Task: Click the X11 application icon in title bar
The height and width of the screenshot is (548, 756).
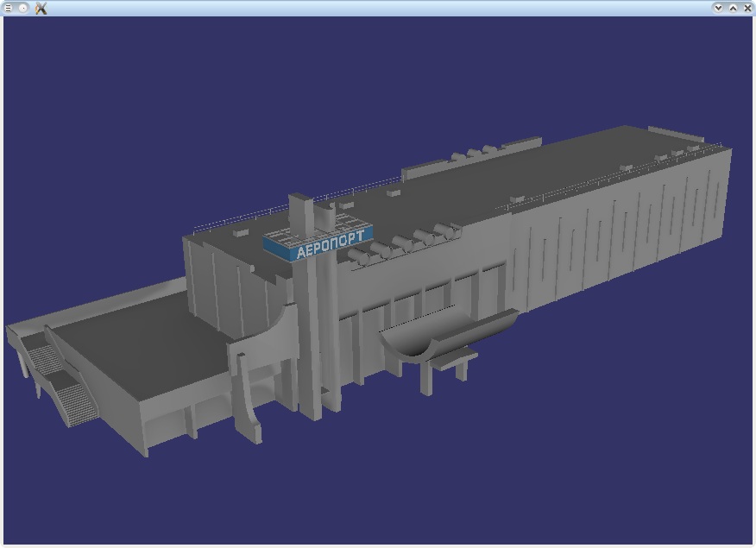Action: tap(41, 8)
